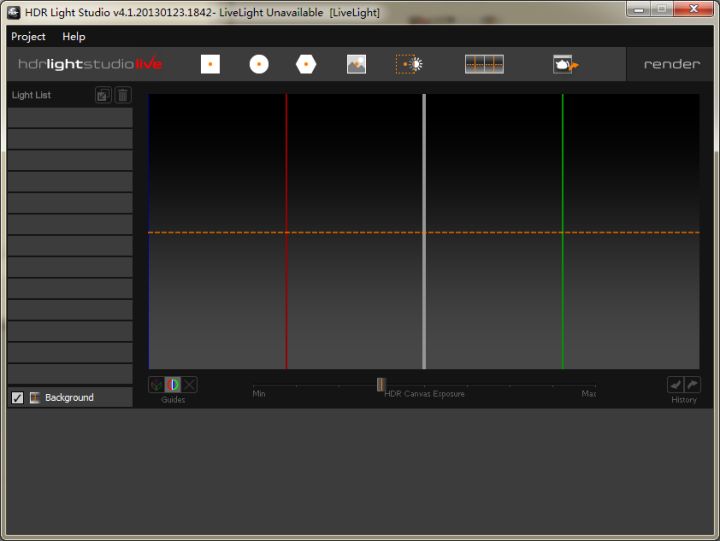The height and width of the screenshot is (541, 720).
Task: Delete selected light with trash icon
Action: [x=123, y=95]
